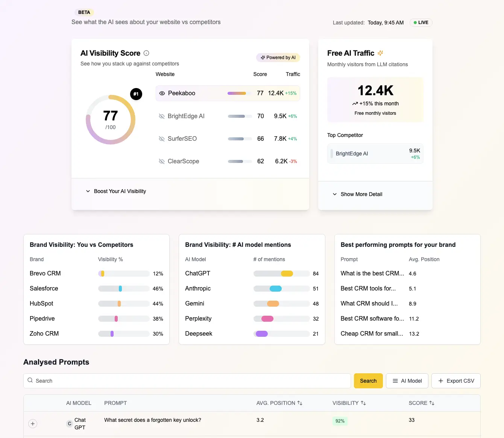Click the info icon beside AI Visibility Score
The width and height of the screenshot is (504, 438).
[146, 53]
